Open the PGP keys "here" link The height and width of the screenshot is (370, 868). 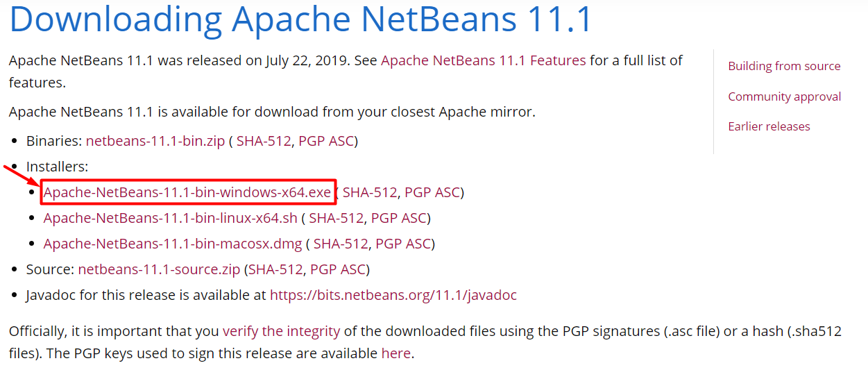[395, 353]
